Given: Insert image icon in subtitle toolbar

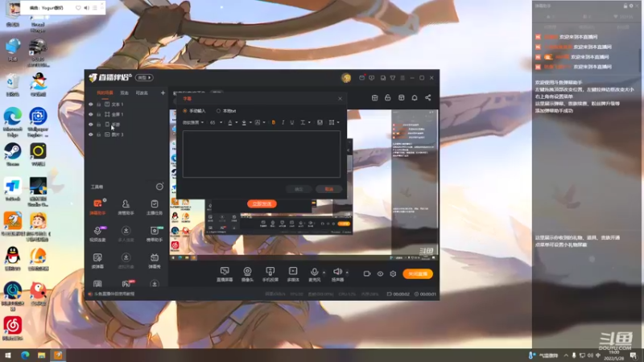Looking at the screenshot, I should pyautogui.click(x=320, y=122).
